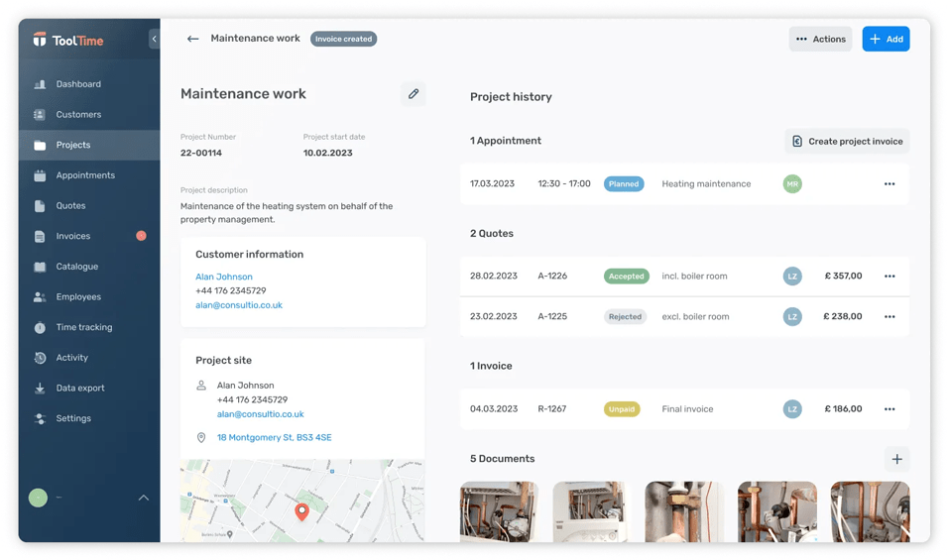Image resolution: width=948 pixels, height=560 pixels.
Task: Edit project with the pencil icon
Action: 414,93
